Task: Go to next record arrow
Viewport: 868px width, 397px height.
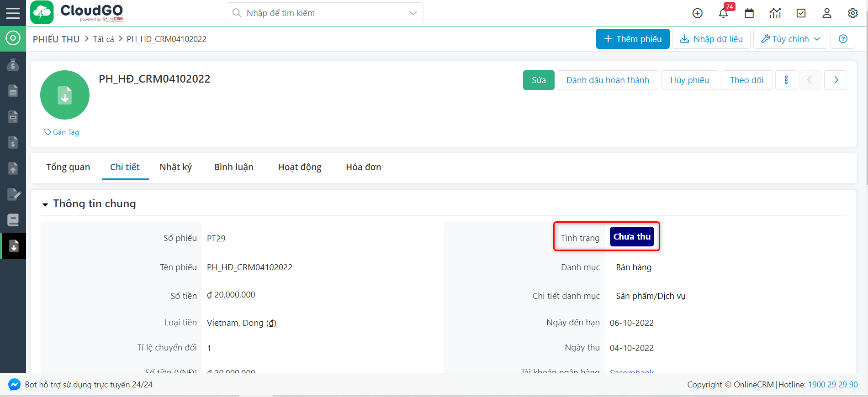Action: pyautogui.click(x=836, y=80)
